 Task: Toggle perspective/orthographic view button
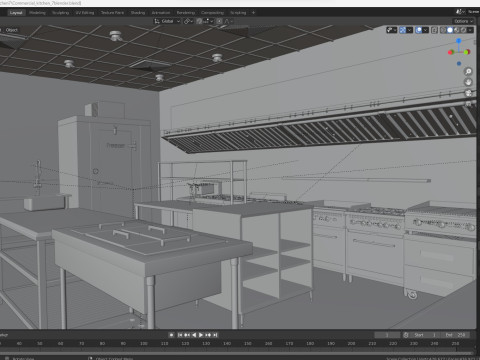pyautogui.click(x=468, y=104)
